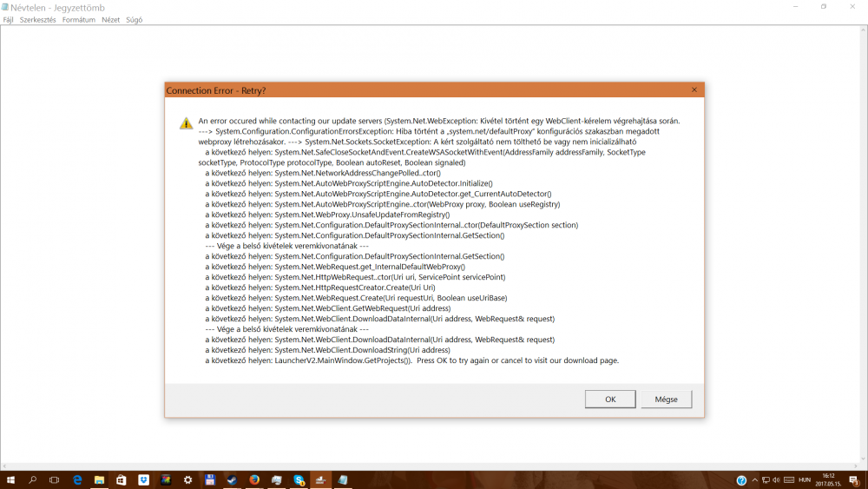Open the Nézet menu
The height and width of the screenshot is (489, 868).
[111, 20]
